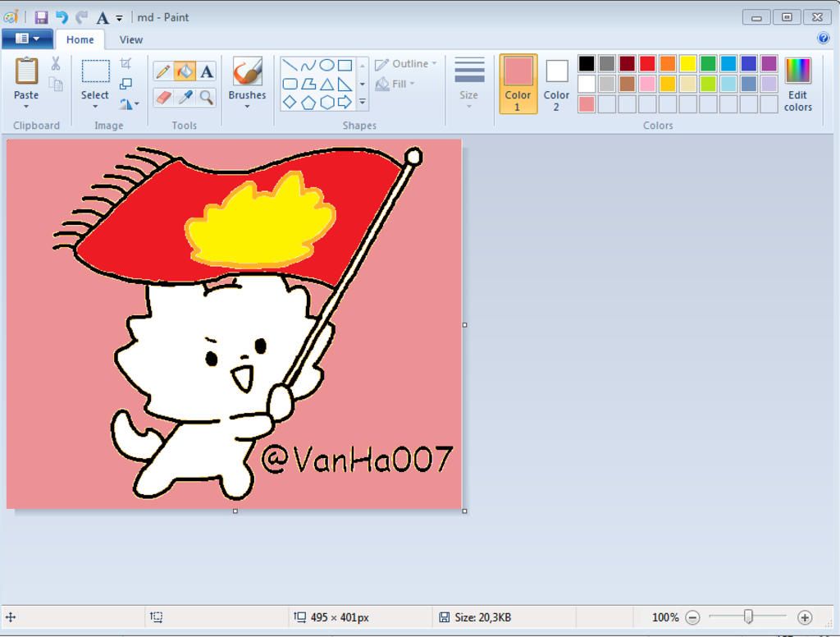The width and height of the screenshot is (840, 637).
Task: Click the zoom in plus button
Action: pyautogui.click(x=805, y=617)
